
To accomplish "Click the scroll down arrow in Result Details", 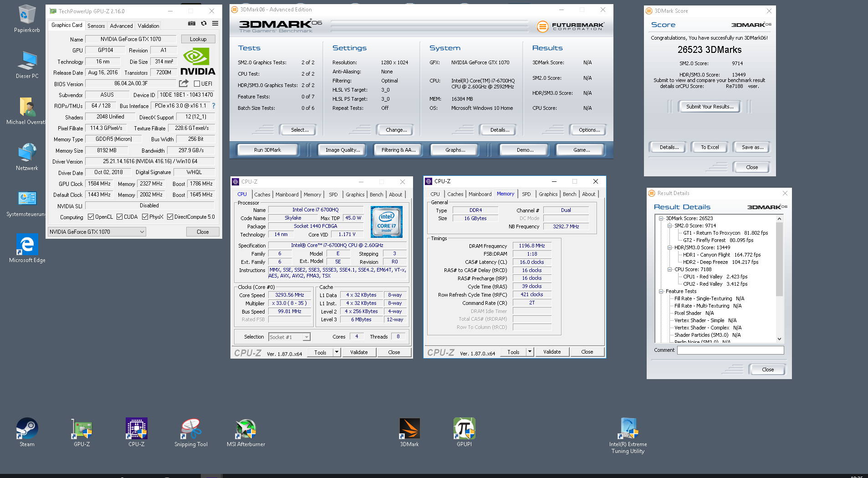I will [x=779, y=339].
